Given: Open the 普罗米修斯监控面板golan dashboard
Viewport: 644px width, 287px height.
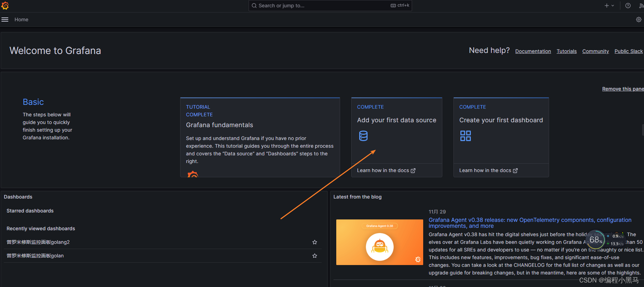Looking at the screenshot, I should (x=35, y=256).
